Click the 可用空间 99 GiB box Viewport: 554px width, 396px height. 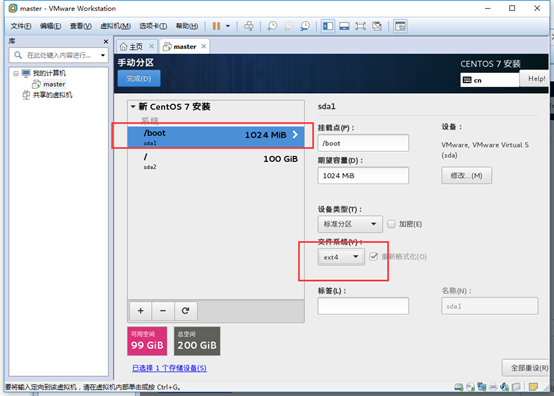pos(147,341)
